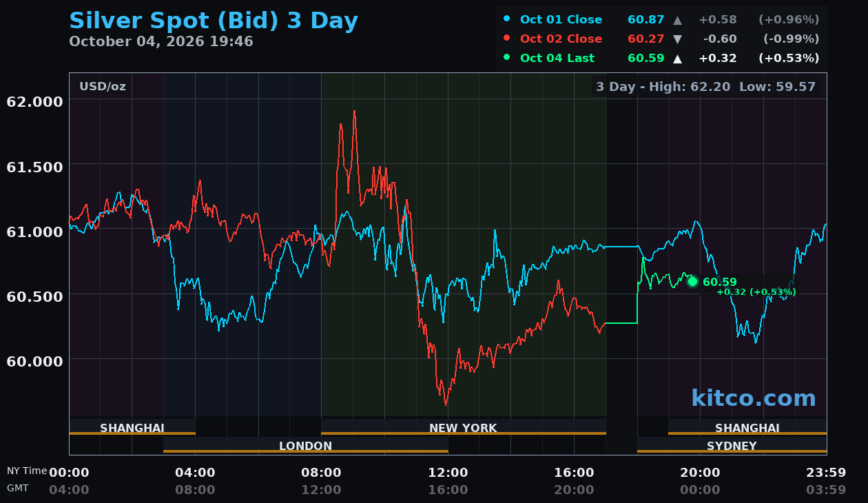Click the 03:59 GMT tick label
This screenshot has width=868, height=503.
[x=826, y=491]
